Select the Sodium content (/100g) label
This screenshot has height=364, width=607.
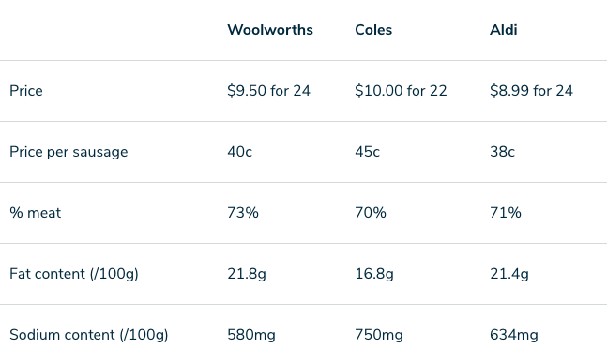[88, 335]
